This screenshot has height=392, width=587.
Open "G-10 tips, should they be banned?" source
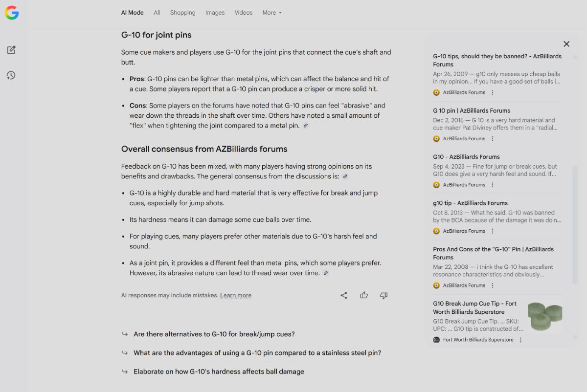coord(497,60)
